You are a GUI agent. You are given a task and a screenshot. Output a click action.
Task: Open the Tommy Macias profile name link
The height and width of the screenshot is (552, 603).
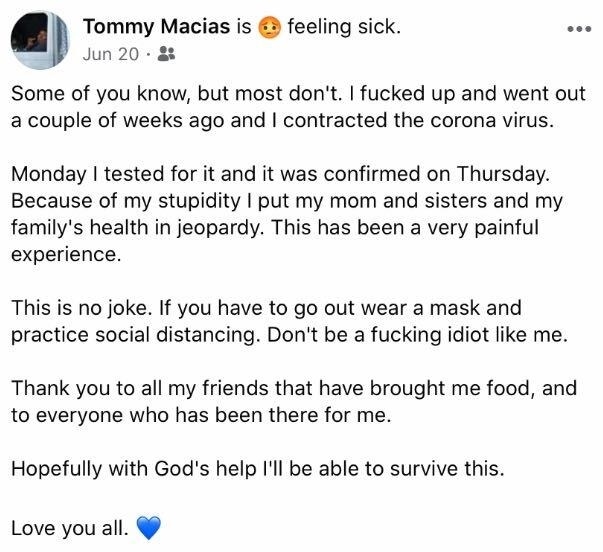(x=157, y=27)
